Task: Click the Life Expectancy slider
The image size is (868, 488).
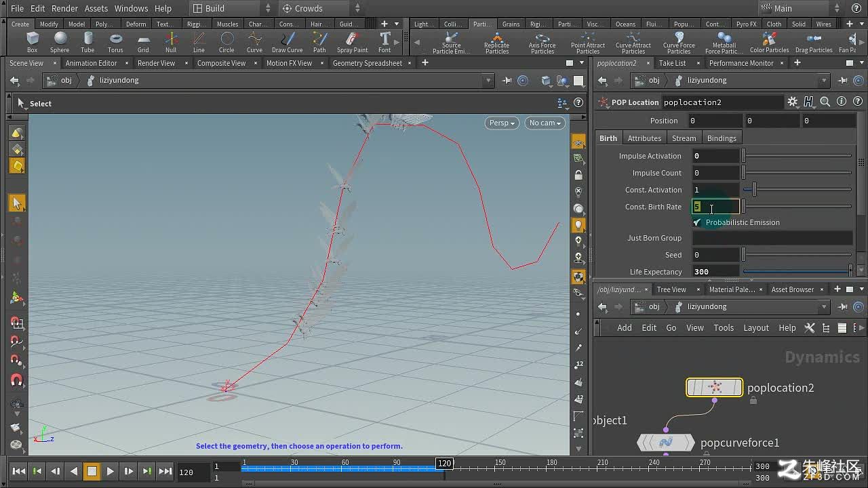Action: pyautogui.click(x=797, y=272)
